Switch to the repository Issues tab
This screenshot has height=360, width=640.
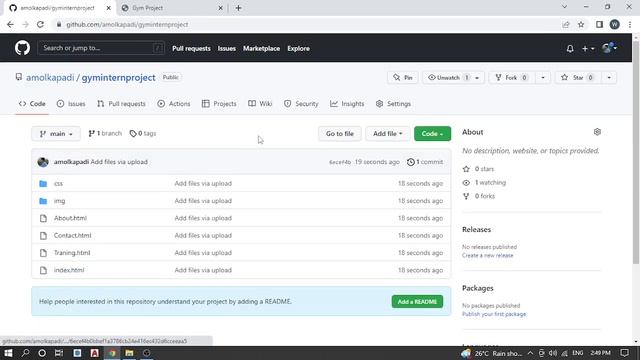[71, 104]
